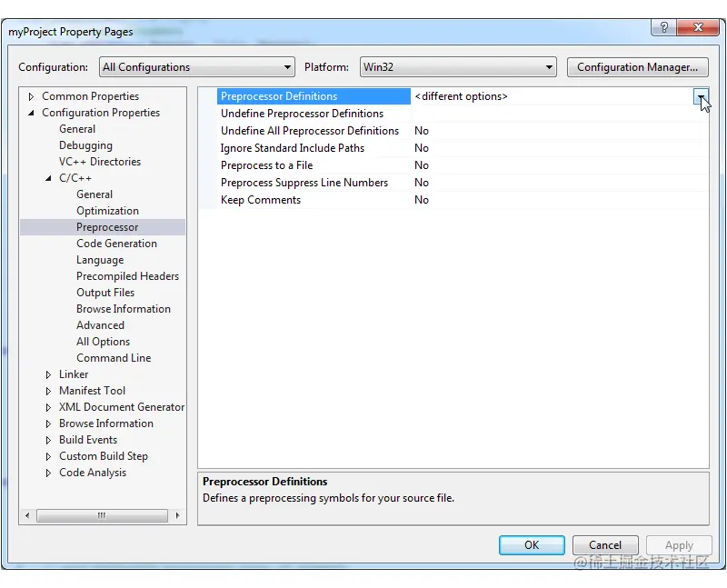
Task: Click tree scrollbar left arrow
Action: 27,515
